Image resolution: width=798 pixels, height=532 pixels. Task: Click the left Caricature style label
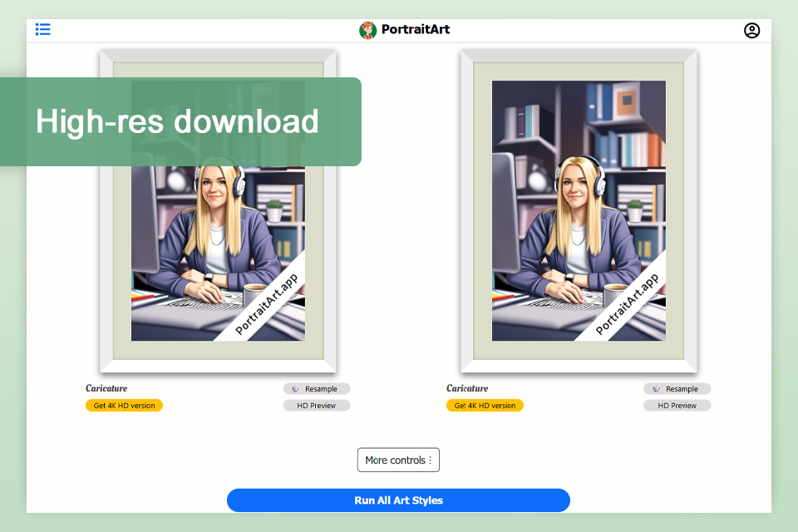(x=106, y=388)
